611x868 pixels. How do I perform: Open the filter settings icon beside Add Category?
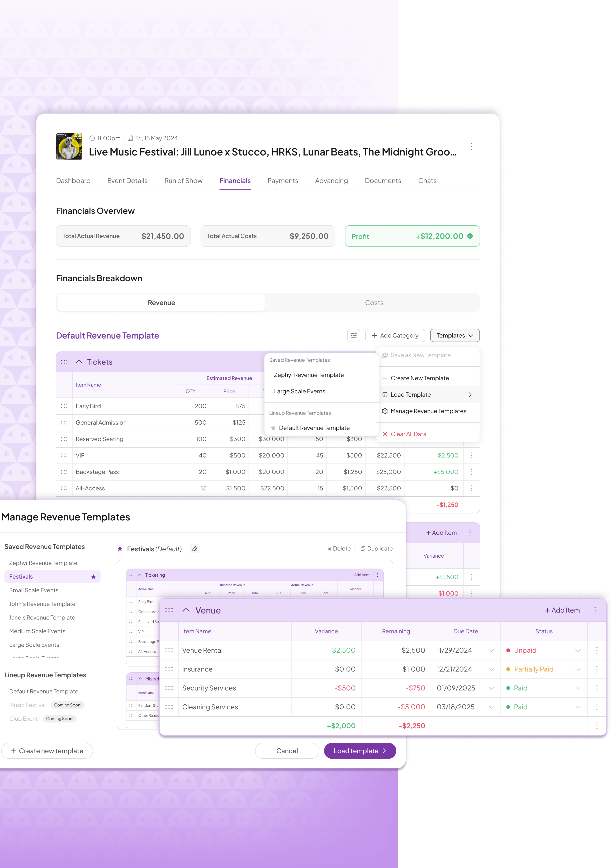coord(353,335)
